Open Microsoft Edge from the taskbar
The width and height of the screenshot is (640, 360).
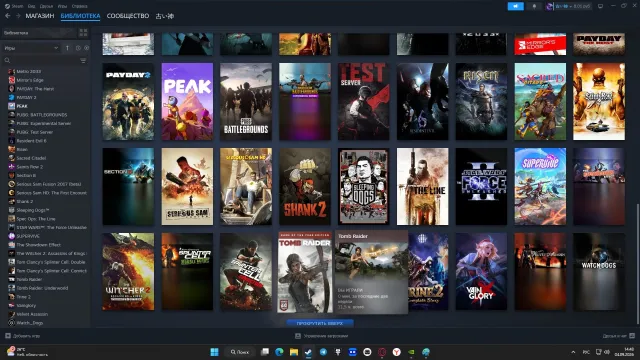(x=279, y=352)
